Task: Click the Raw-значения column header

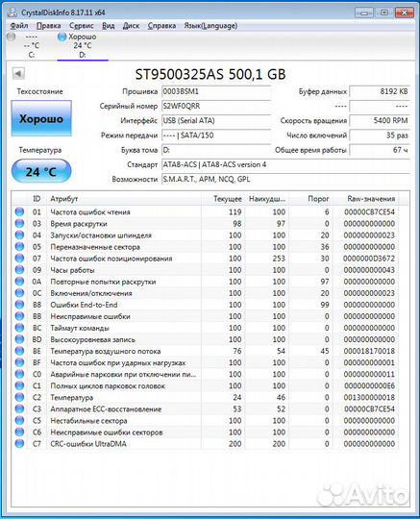Action: click(365, 199)
